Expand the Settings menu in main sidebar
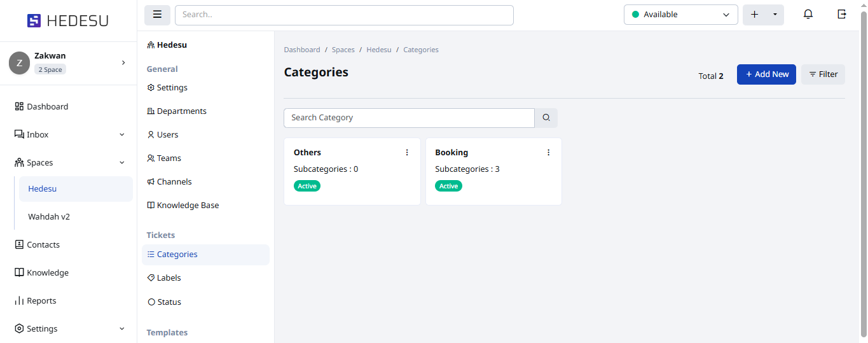This screenshot has height=343, width=868. (x=122, y=329)
